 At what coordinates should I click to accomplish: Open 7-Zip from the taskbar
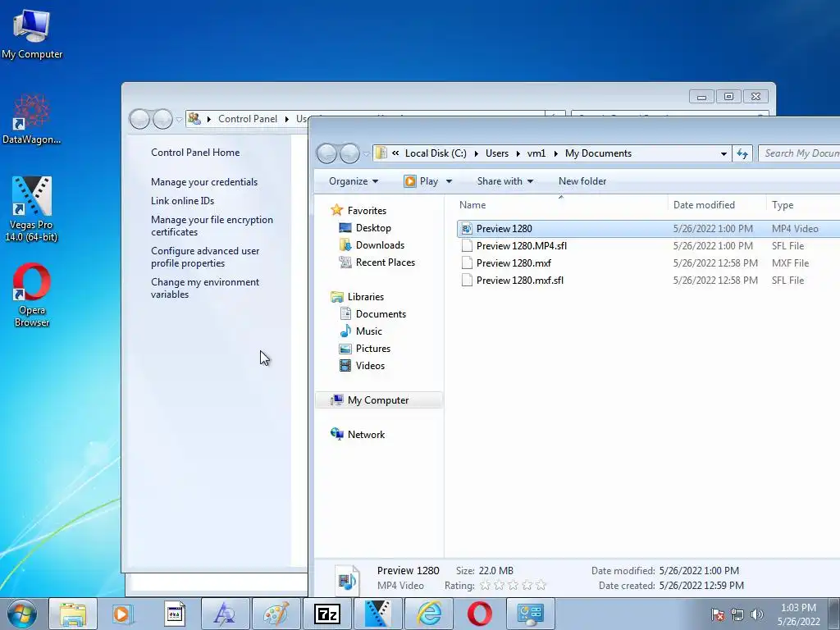point(326,614)
